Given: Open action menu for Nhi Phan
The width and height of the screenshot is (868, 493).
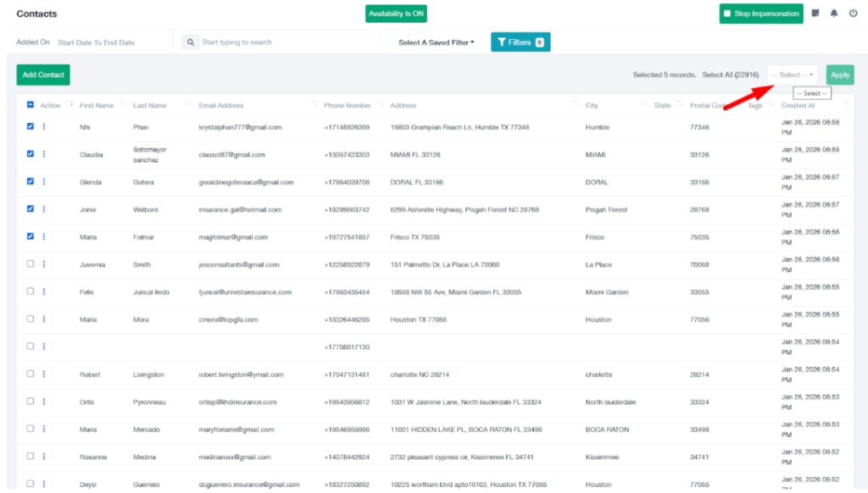Looking at the screenshot, I should (x=44, y=127).
